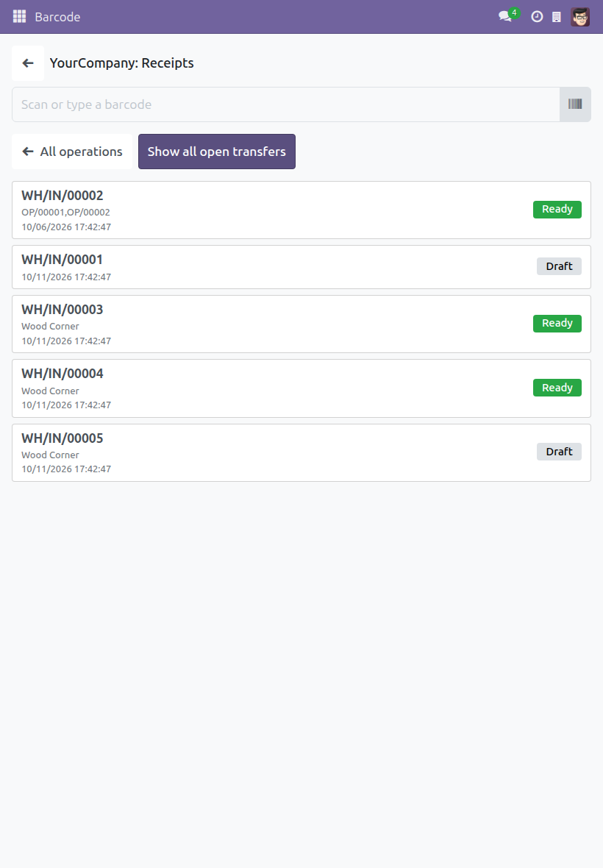Open receipt WH/IN/00002
The width and height of the screenshot is (603, 868).
point(301,210)
